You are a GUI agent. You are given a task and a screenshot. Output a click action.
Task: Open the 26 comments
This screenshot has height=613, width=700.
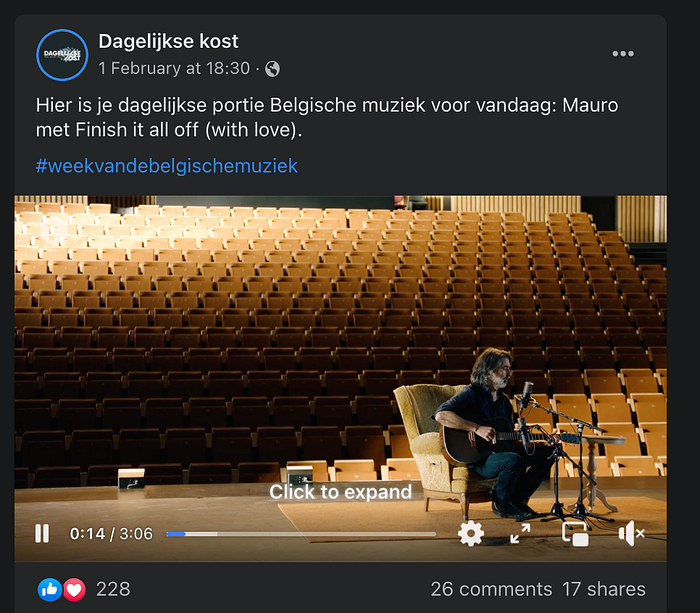(x=491, y=589)
